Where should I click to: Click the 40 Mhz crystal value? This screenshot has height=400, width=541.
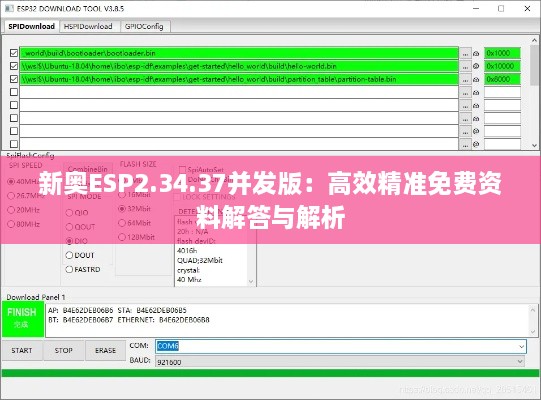(x=189, y=280)
